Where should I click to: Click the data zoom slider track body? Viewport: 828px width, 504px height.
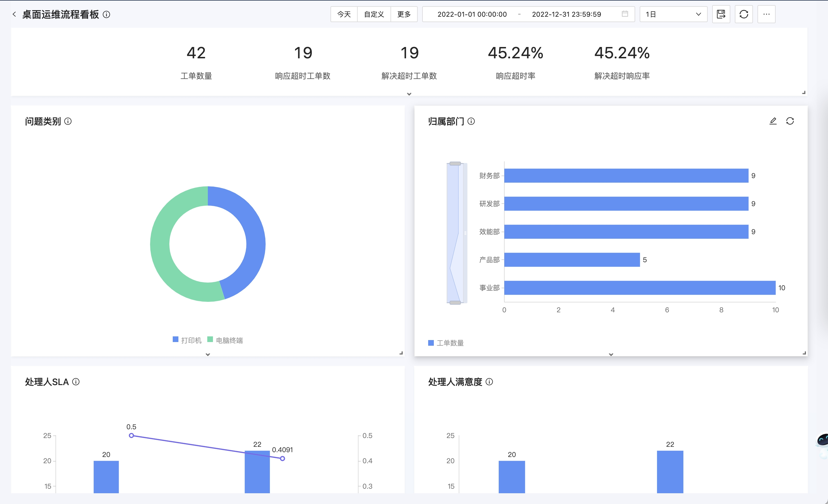coord(455,233)
